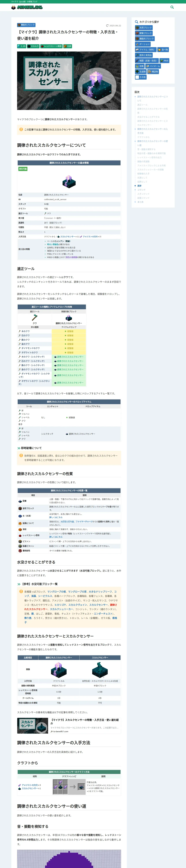Click 再生可能 label in info table
Image resolution: width=186 pixels, height=868 pixels.
(23, 169)
